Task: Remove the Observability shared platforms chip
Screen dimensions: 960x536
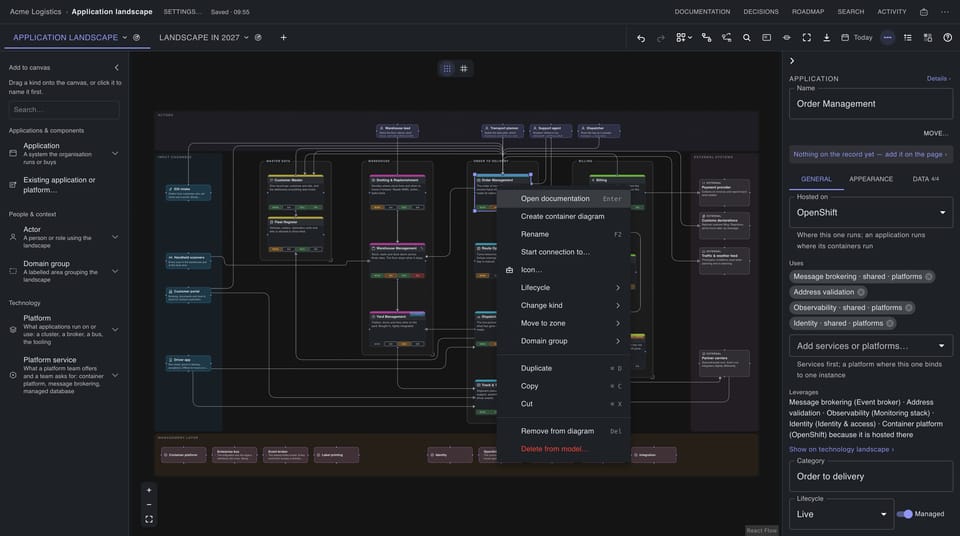Action: pos(909,308)
